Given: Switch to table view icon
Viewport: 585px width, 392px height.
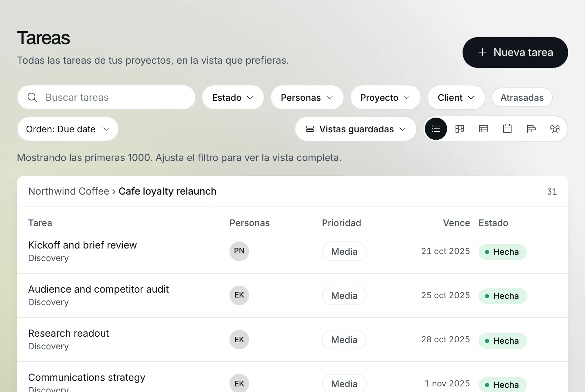Looking at the screenshot, I should tap(484, 129).
